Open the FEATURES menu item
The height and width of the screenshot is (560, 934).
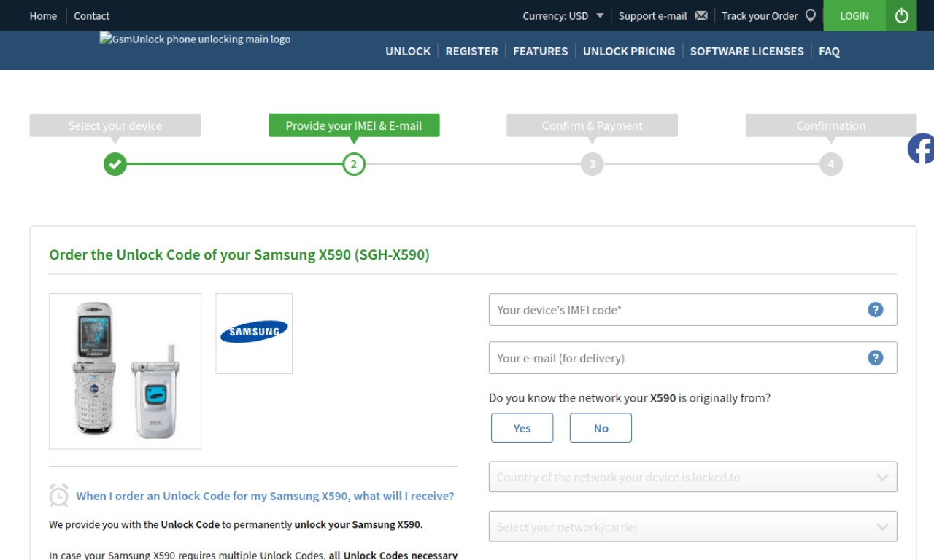[x=540, y=51]
